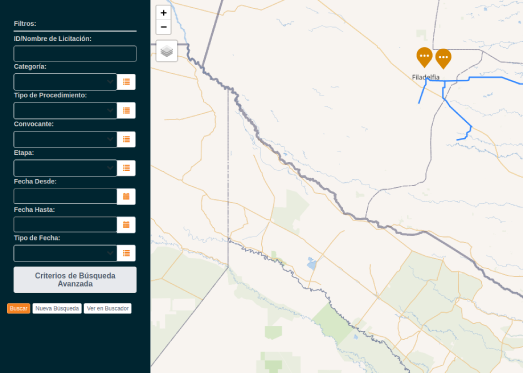Open list icon beside Categoría

pyautogui.click(x=126, y=82)
